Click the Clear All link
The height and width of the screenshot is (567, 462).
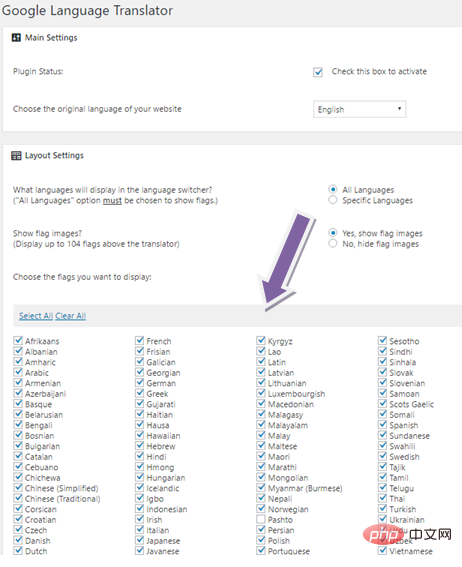[x=70, y=316]
